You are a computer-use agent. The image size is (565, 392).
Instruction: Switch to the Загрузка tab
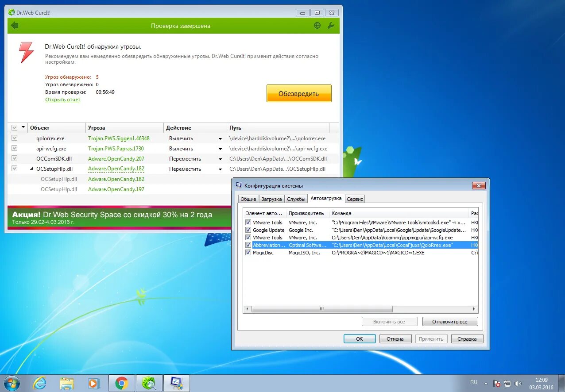pos(271,199)
